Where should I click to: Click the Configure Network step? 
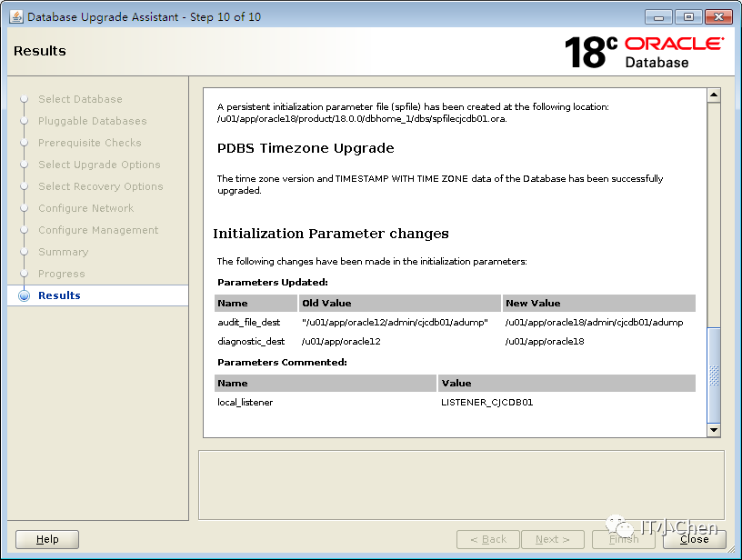point(85,208)
